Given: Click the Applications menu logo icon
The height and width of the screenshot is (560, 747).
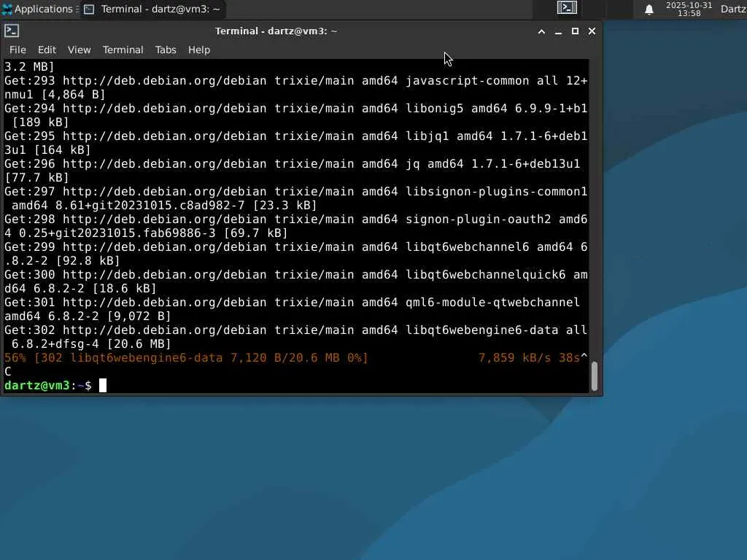Looking at the screenshot, I should (7, 9).
